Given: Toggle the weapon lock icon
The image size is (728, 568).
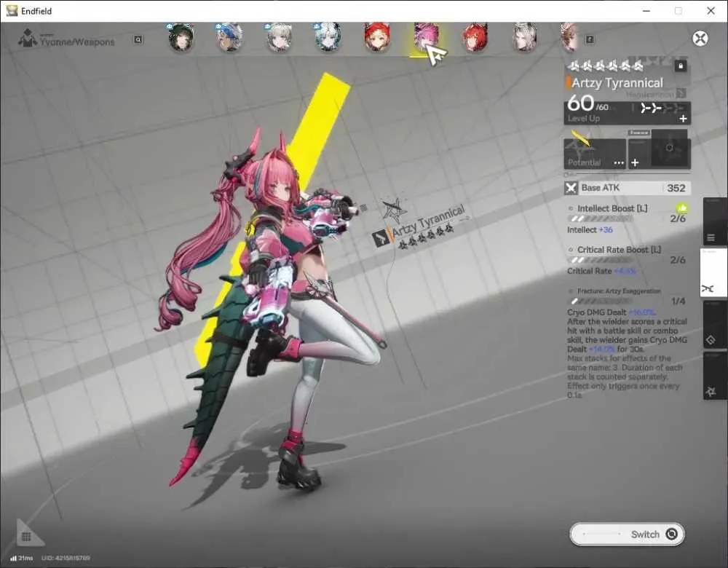Looking at the screenshot, I should click(x=680, y=66).
